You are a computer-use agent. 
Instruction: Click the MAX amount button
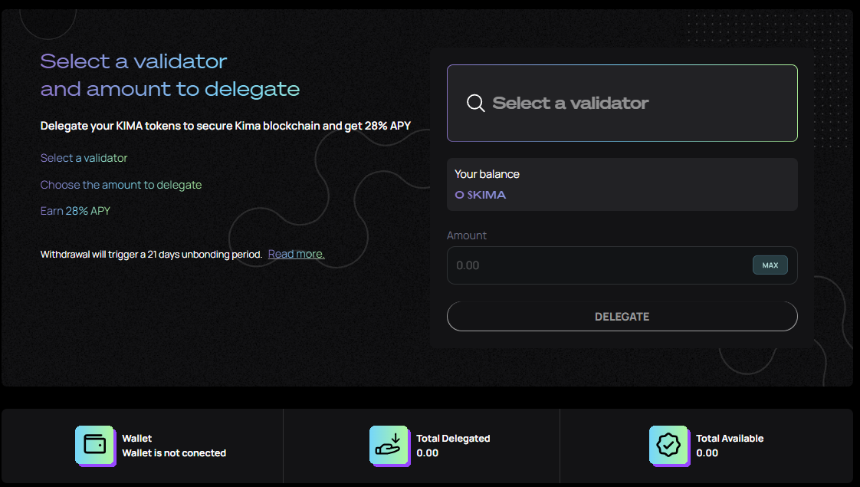click(x=770, y=265)
